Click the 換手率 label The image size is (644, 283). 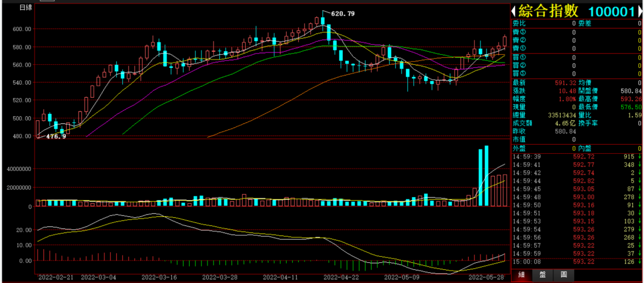point(588,123)
